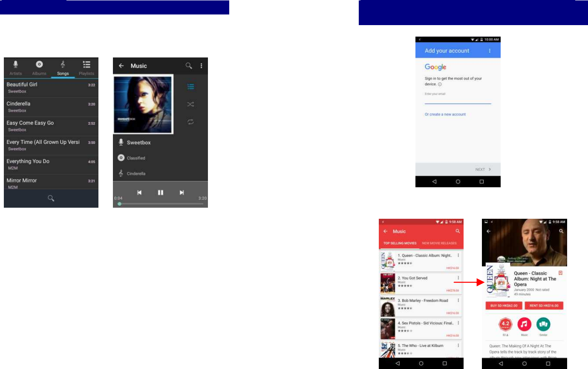Viewport: 588px width, 369px height.
Task: Focus the Enter your email field
Action: coord(458,99)
